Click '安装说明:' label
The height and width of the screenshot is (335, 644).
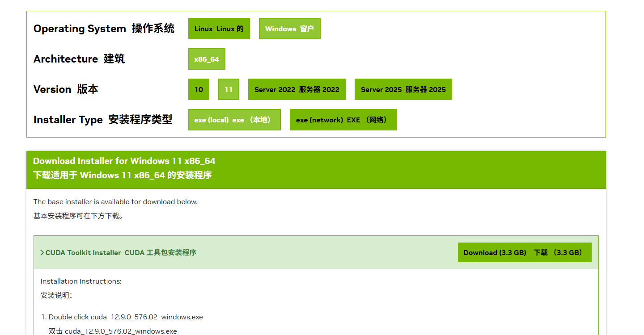[x=56, y=296]
